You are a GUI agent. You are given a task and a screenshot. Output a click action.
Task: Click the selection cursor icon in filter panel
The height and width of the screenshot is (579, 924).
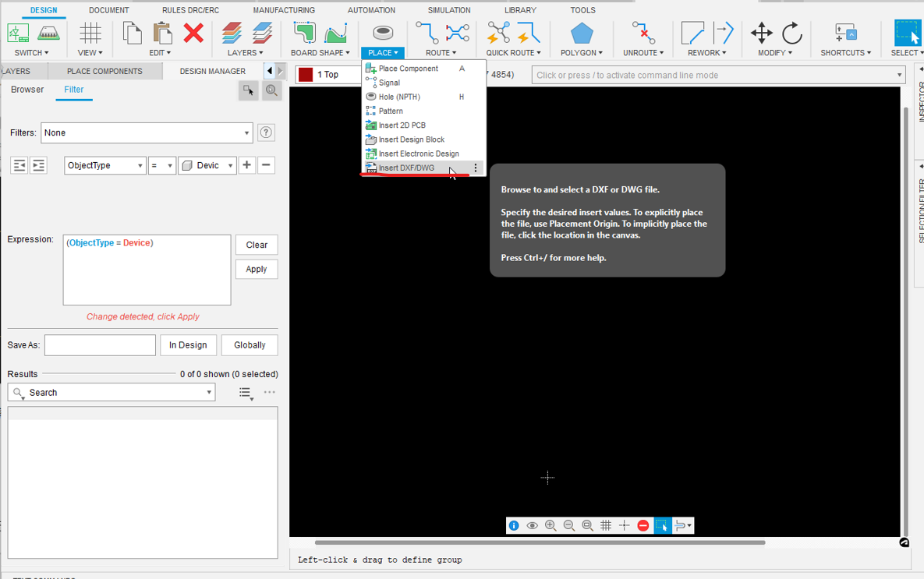tap(249, 90)
